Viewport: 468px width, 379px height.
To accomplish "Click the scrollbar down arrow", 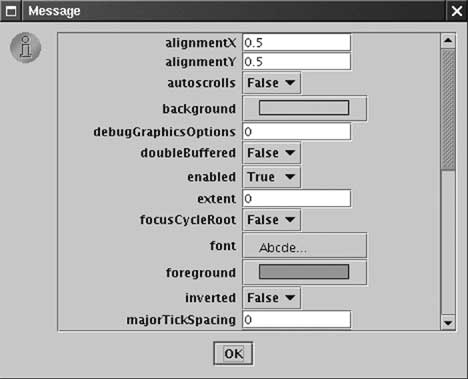I will [448, 322].
